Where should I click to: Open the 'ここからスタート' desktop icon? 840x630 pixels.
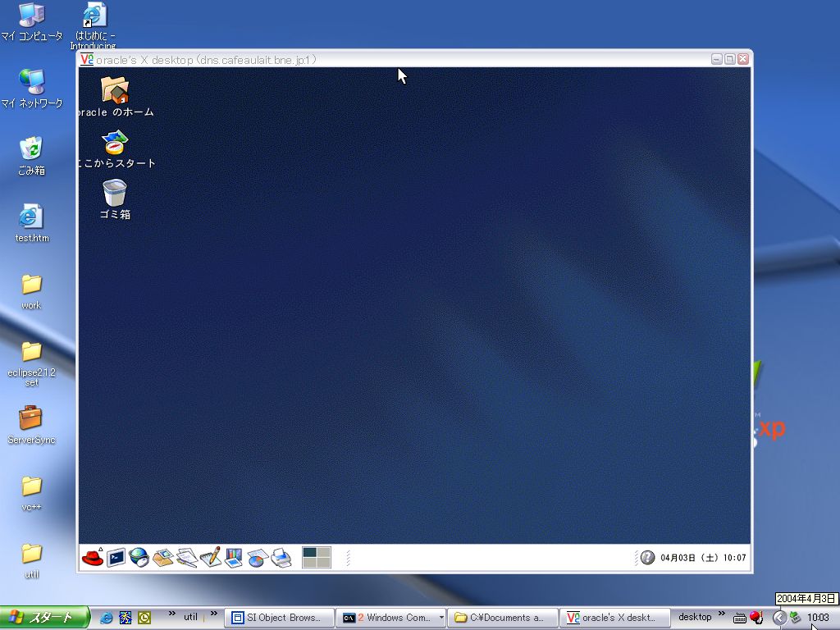point(115,142)
